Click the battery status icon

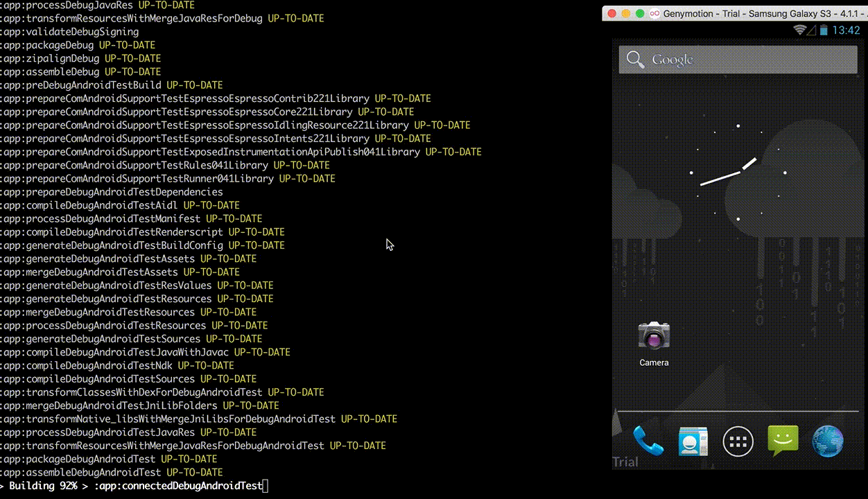(824, 30)
